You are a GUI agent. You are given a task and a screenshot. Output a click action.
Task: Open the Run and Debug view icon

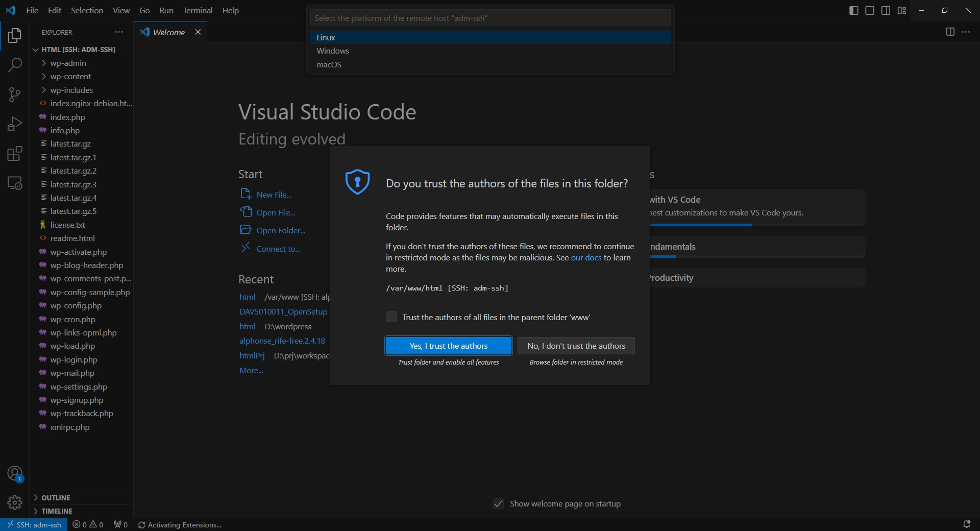point(15,124)
